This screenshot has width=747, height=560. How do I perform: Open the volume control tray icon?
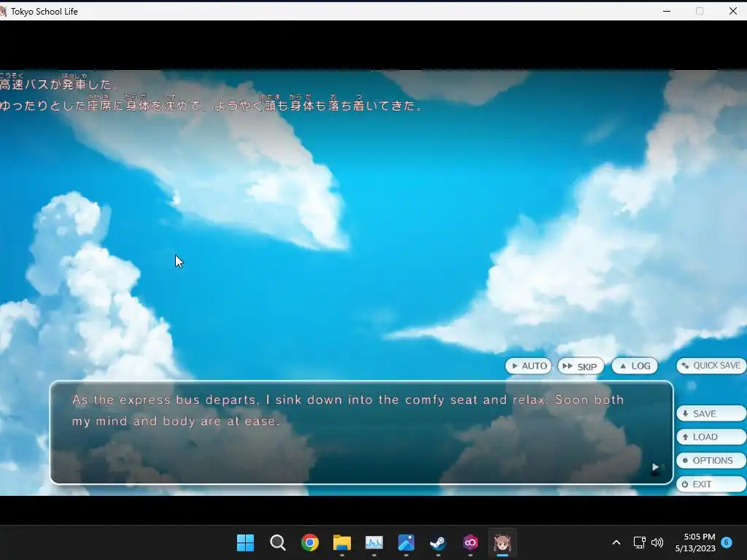point(657,542)
